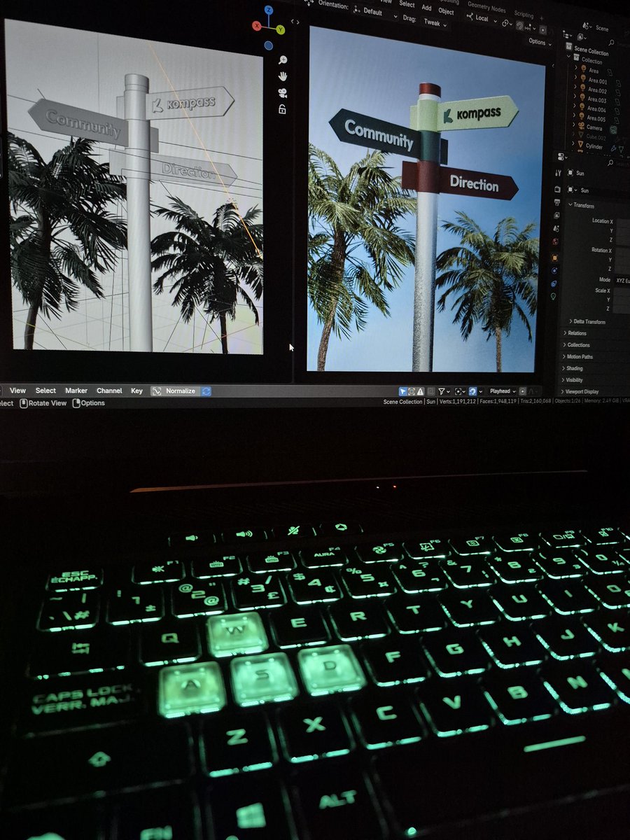This screenshot has width=630, height=840.
Task: Toggle only show errors warning icon filter
Action: [x=421, y=391]
